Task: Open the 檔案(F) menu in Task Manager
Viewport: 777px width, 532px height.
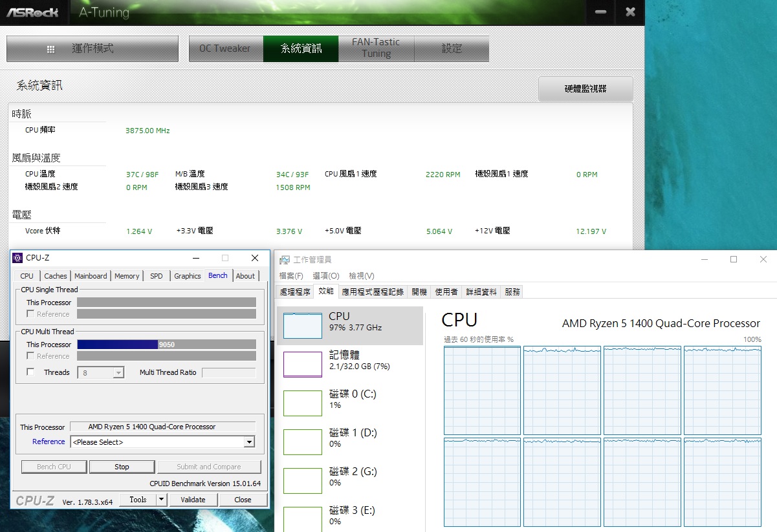Action: [291, 276]
